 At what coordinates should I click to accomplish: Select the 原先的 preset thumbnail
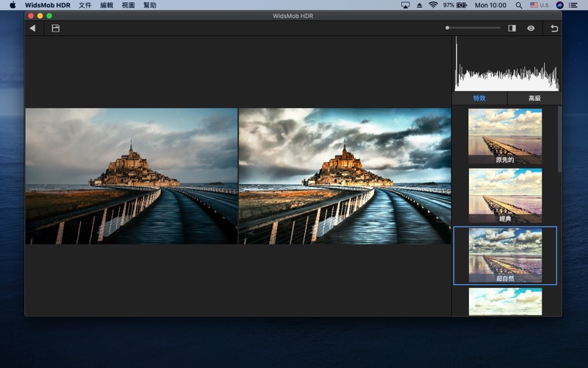pos(505,136)
